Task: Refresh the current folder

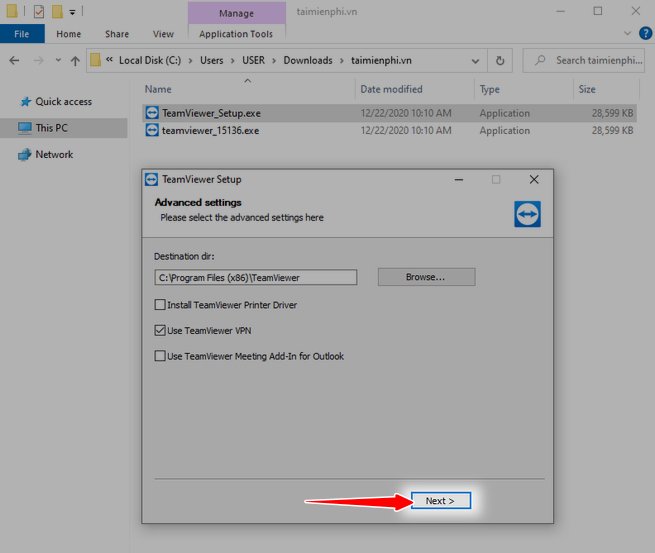Action: (500, 61)
